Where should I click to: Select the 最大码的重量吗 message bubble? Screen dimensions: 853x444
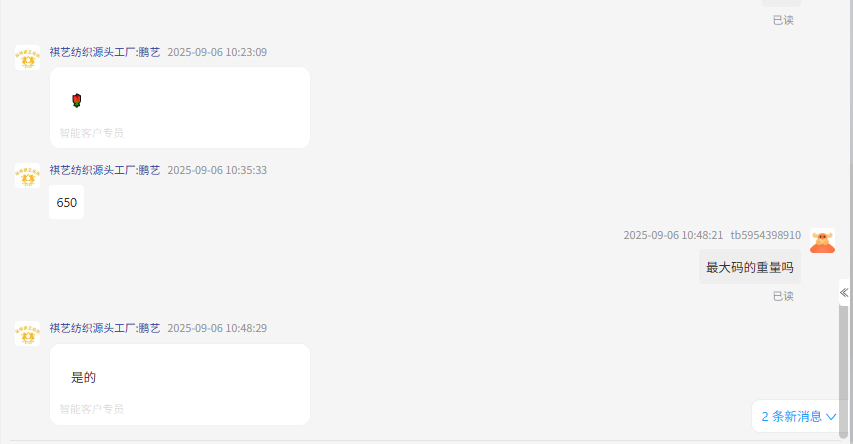[750, 267]
